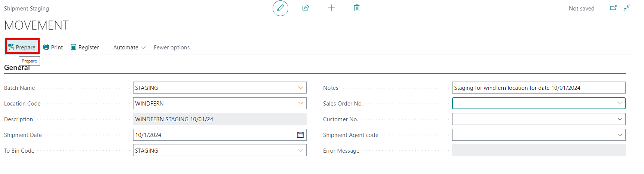Collapse the page with arrows icon
644x174 pixels.
[627, 8]
